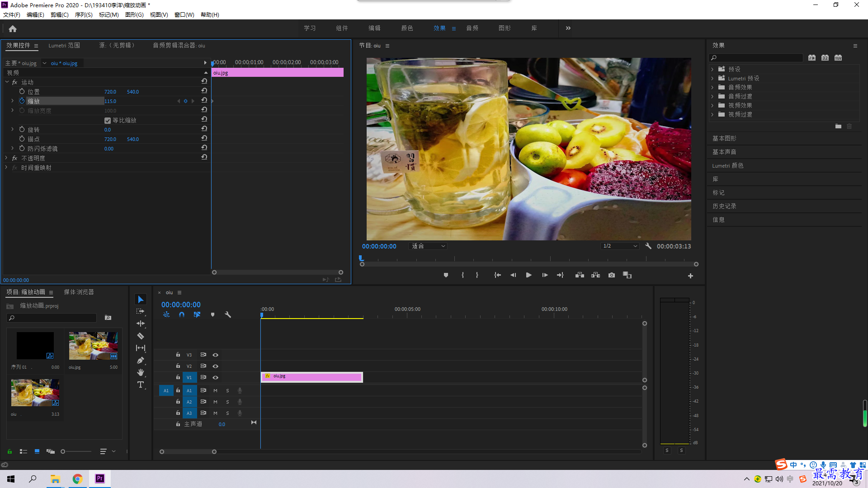Viewport: 868px width, 488px height.
Task: Expand the Presets (预设) folder
Action: tap(712, 69)
